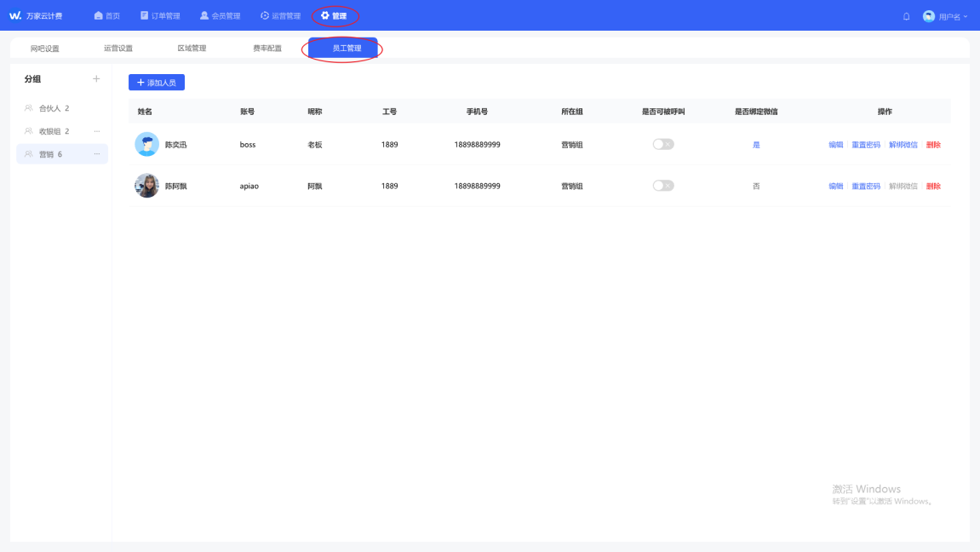This screenshot has width=980, height=552.
Task: Click the 是否可被呼叫 column header
Action: pyautogui.click(x=663, y=112)
